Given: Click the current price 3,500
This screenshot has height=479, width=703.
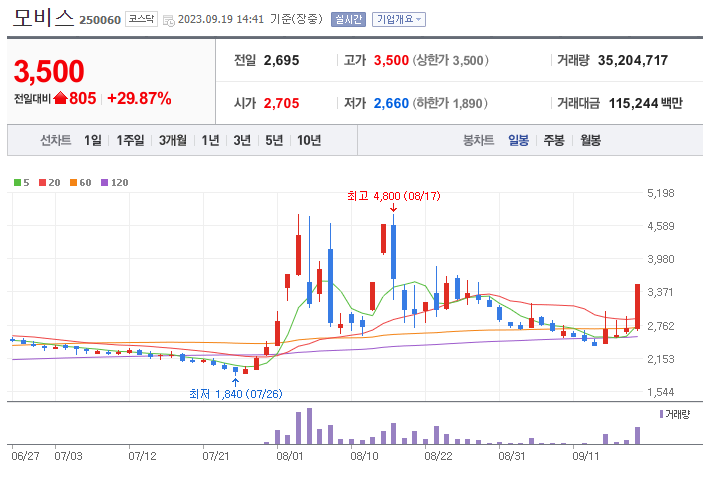Looking at the screenshot, I should (x=49, y=71).
